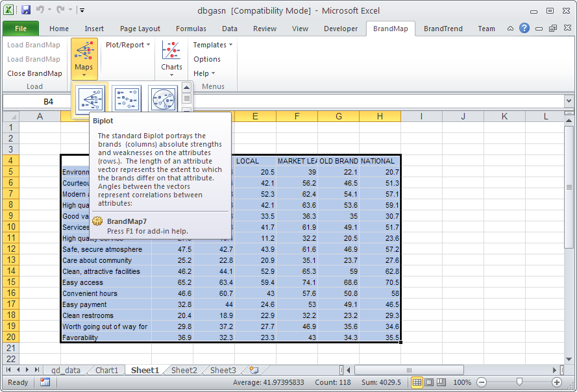The width and height of the screenshot is (577, 392).
Task: Open the Undo history dropdown arrow
Action: point(49,10)
